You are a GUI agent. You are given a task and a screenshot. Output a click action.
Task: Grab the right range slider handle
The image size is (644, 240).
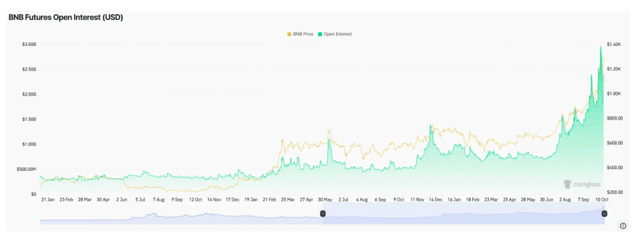[604, 214]
